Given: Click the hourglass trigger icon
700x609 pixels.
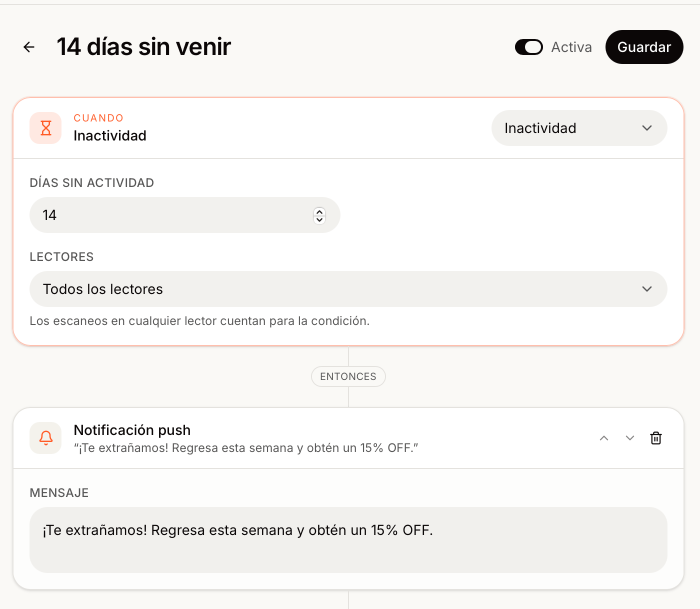Looking at the screenshot, I should pyautogui.click(x=45, y=128).
